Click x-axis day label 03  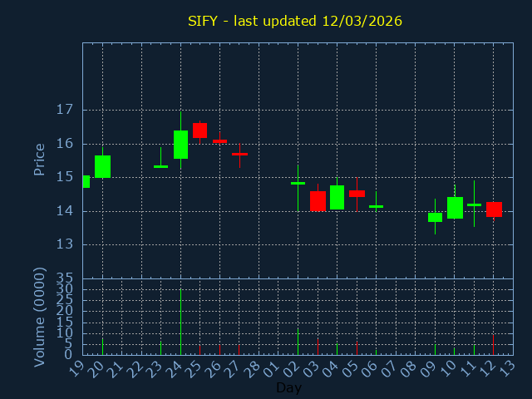[x=310, y=369]
